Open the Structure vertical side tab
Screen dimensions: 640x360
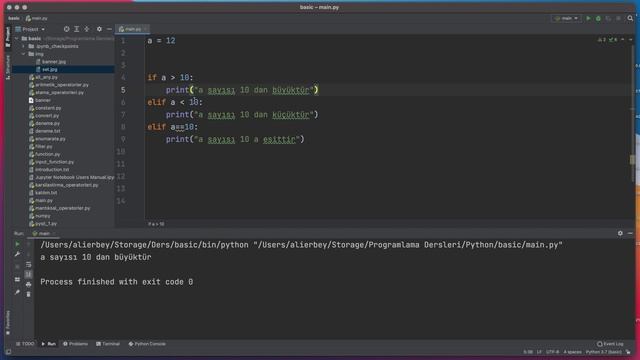coord(8,67)
